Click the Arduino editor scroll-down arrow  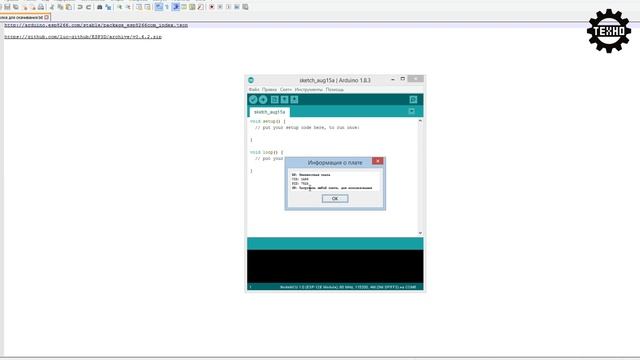coord(420,233)
